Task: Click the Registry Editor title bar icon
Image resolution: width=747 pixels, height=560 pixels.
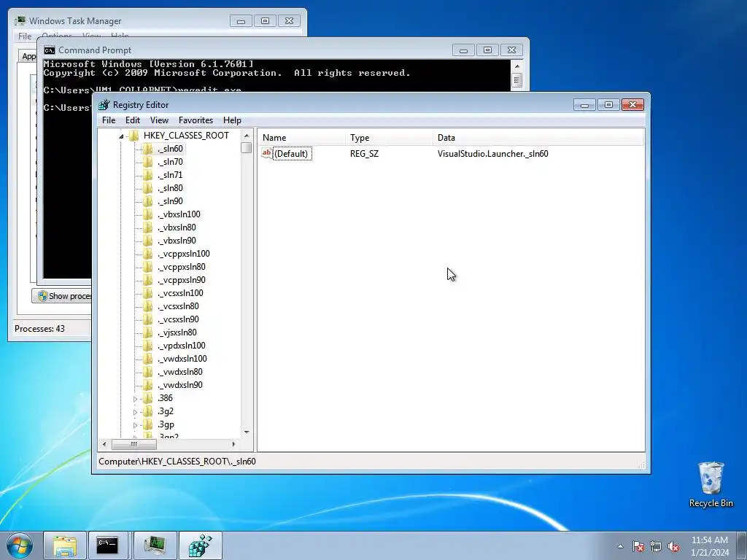Action: point(104,105)
